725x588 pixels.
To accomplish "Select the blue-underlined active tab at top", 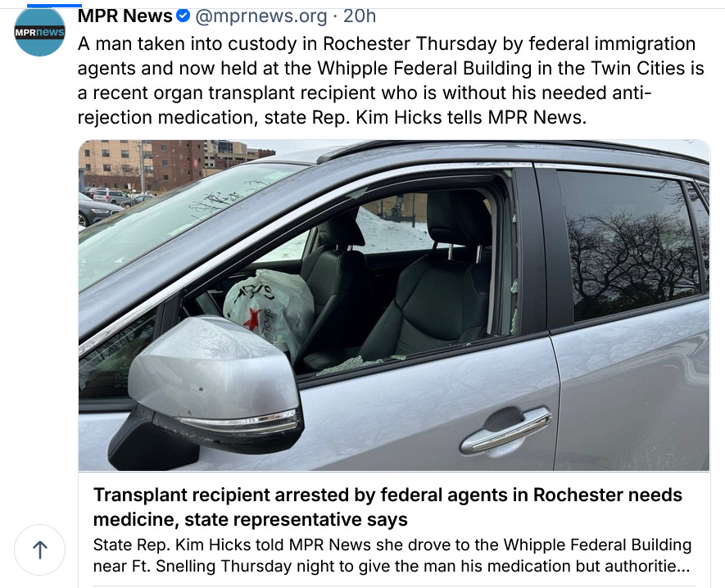I will pyautogui.click(x=55, y=5).
